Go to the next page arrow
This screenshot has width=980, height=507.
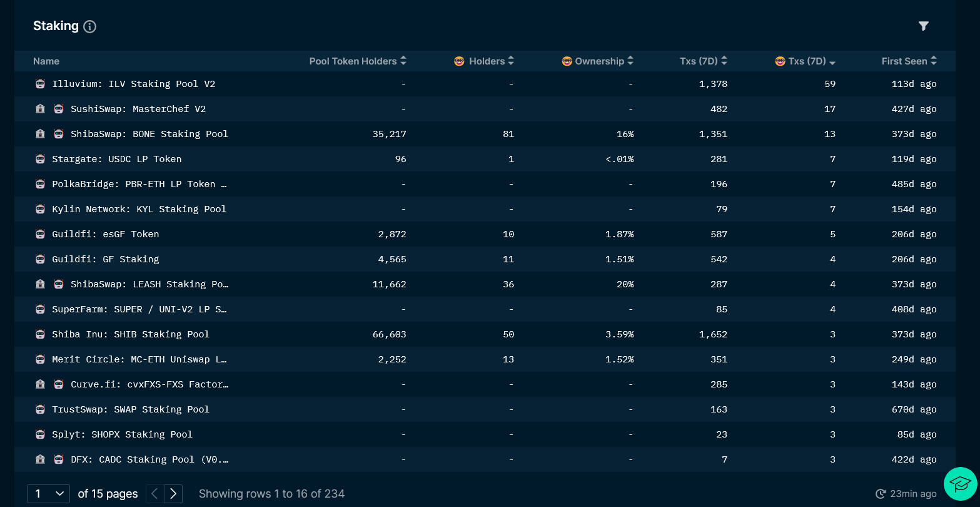click(173, 494)
